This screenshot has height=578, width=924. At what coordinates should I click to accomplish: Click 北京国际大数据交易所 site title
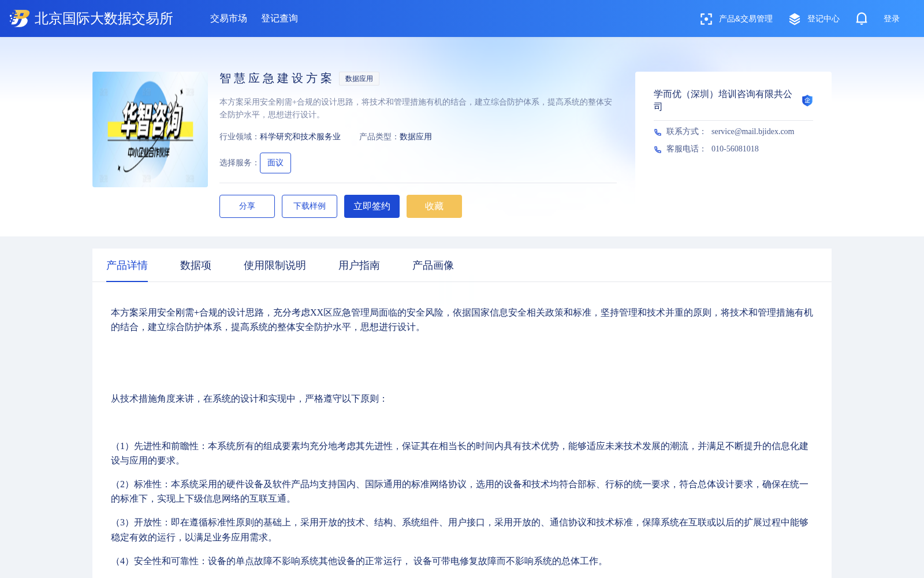pyautogui.click(x=104, y=18)
